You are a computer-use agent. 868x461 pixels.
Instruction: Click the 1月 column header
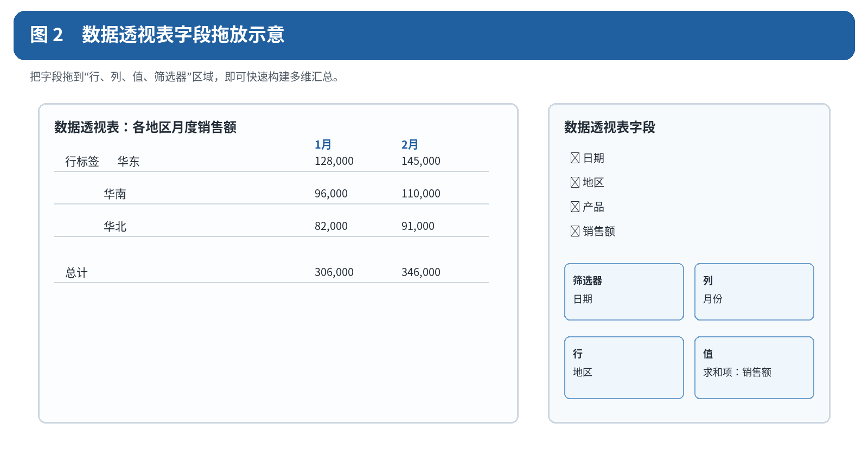[x=323, y=145]
